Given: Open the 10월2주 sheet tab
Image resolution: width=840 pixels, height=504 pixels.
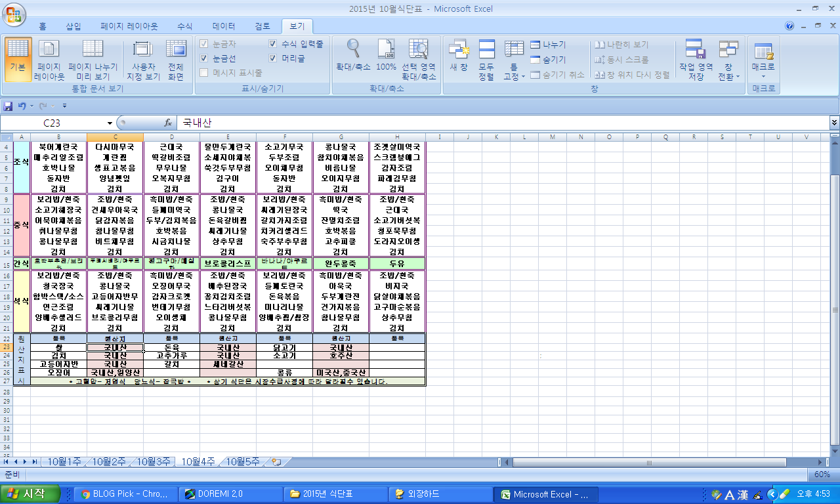Looking at the screenshot, I should click(x=108, y=461).
